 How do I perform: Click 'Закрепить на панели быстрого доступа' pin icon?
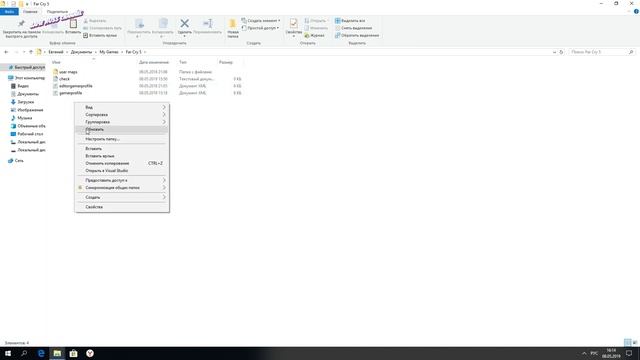[x=21, y=23]
